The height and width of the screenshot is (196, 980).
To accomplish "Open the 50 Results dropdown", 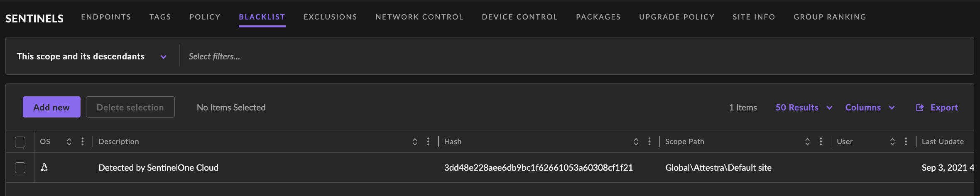I will coord(804,108).
